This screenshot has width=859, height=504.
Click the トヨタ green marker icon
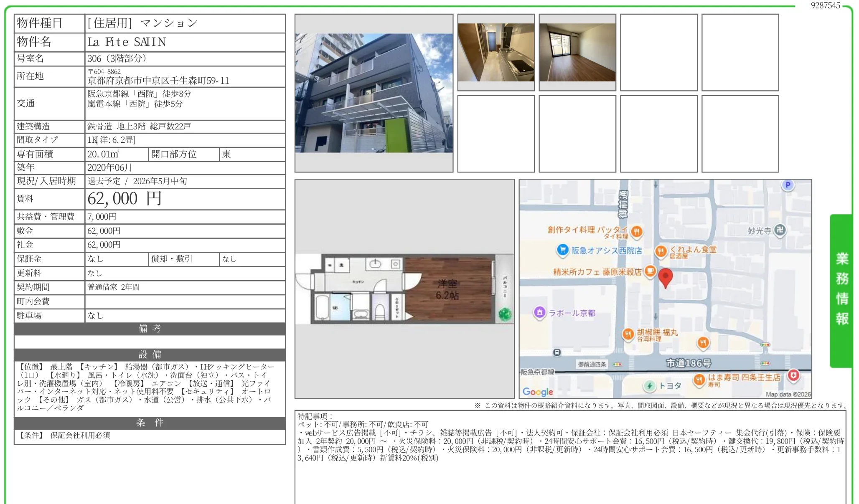click(649, 386)
